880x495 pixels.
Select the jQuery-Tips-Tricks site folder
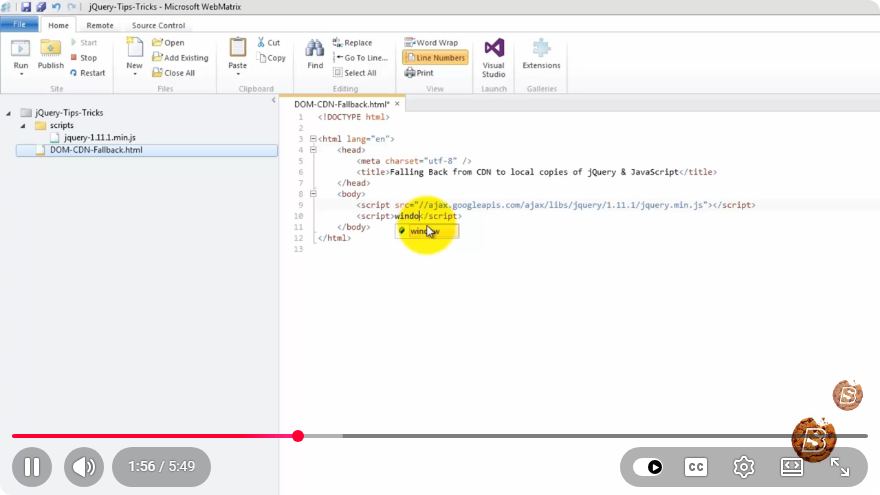click(69, 112)
